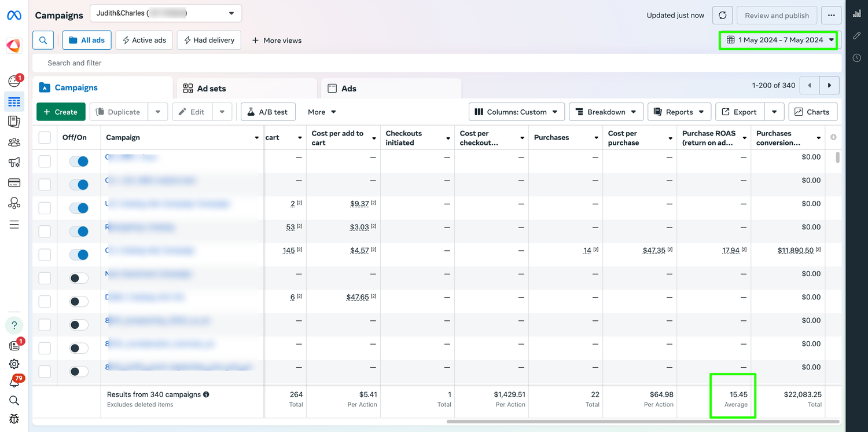Open the Charts button

click(x=812, y=112)
